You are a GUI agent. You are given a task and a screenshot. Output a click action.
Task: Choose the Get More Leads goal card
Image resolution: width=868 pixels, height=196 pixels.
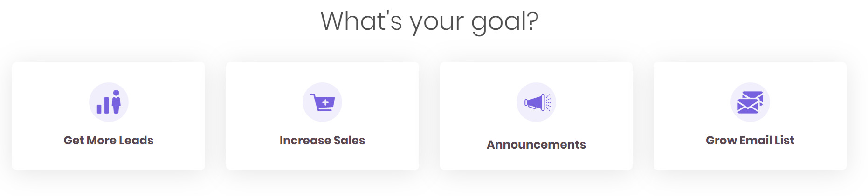109,116
